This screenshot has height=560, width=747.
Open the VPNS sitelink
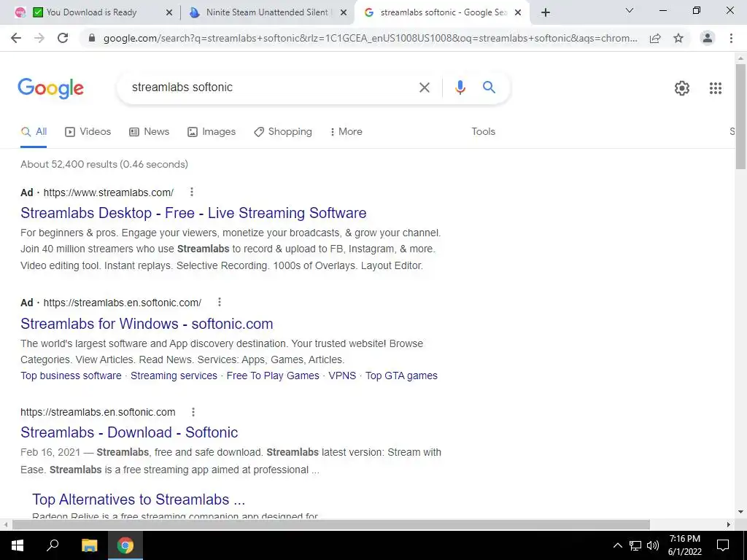point(342,376)
